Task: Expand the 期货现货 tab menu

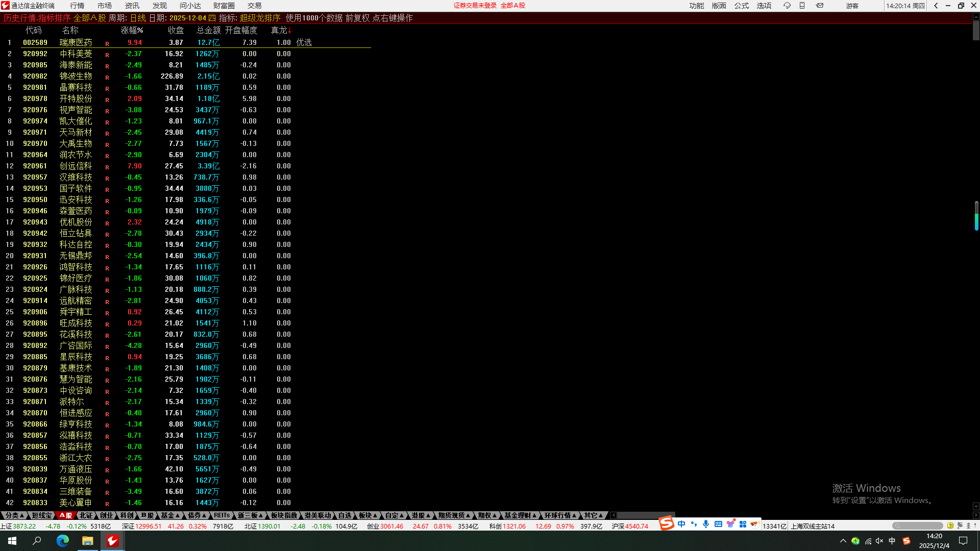Action: tap(454, 515)
